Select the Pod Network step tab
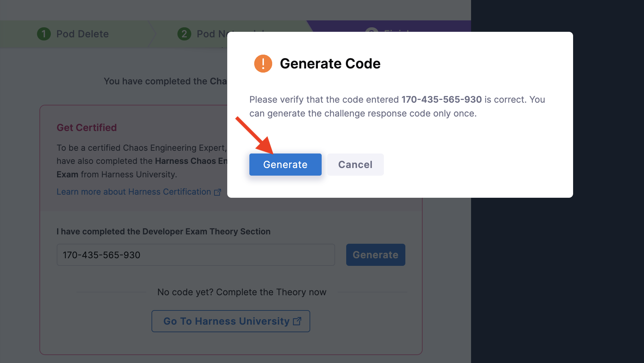 click(x=208, y=34)
